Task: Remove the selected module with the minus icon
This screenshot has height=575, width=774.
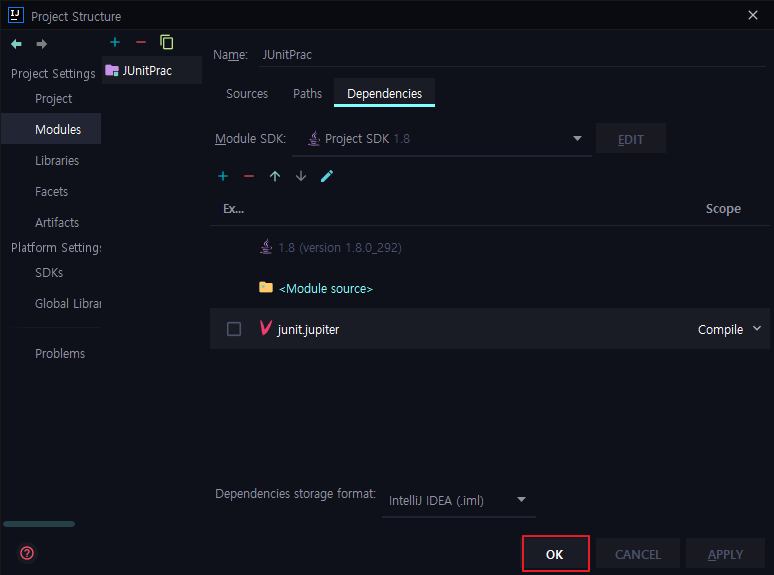Action: [x=141, y=42]
